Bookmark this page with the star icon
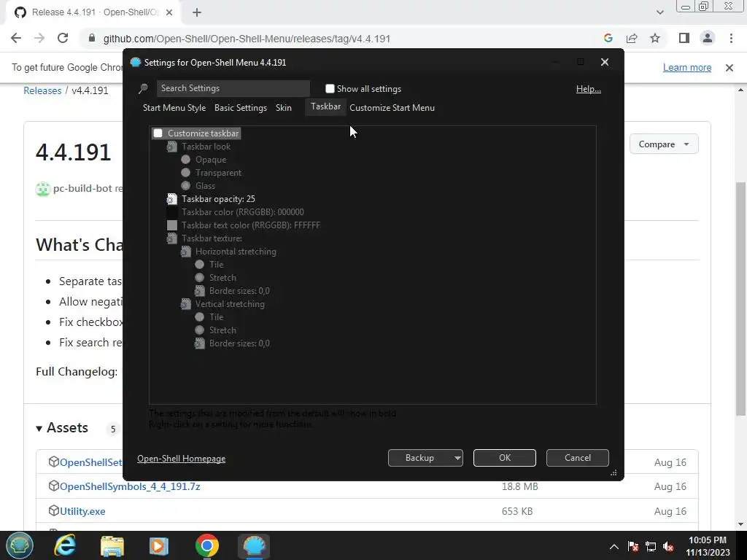This screenshot has height=560, width=747. coord(655,38)
